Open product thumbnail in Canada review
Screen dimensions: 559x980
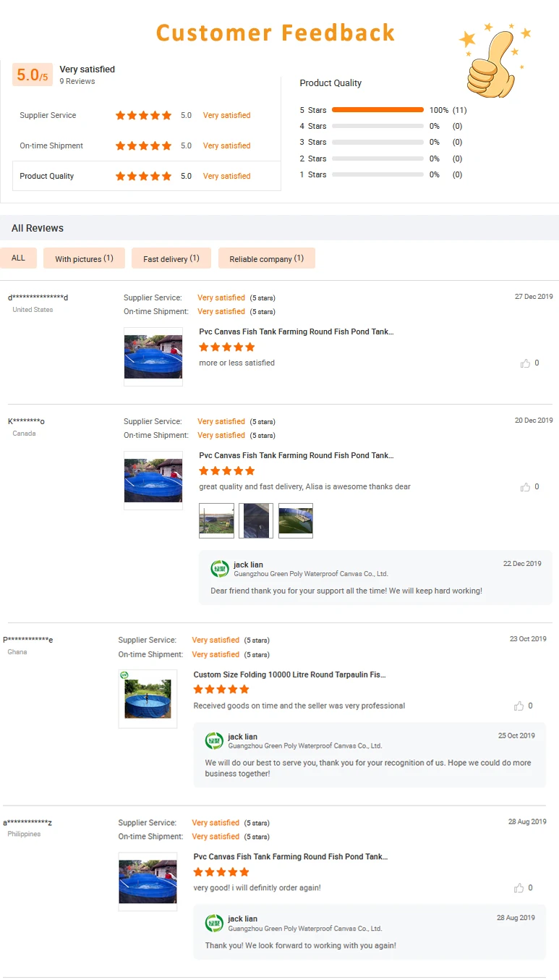coord(153,481)
